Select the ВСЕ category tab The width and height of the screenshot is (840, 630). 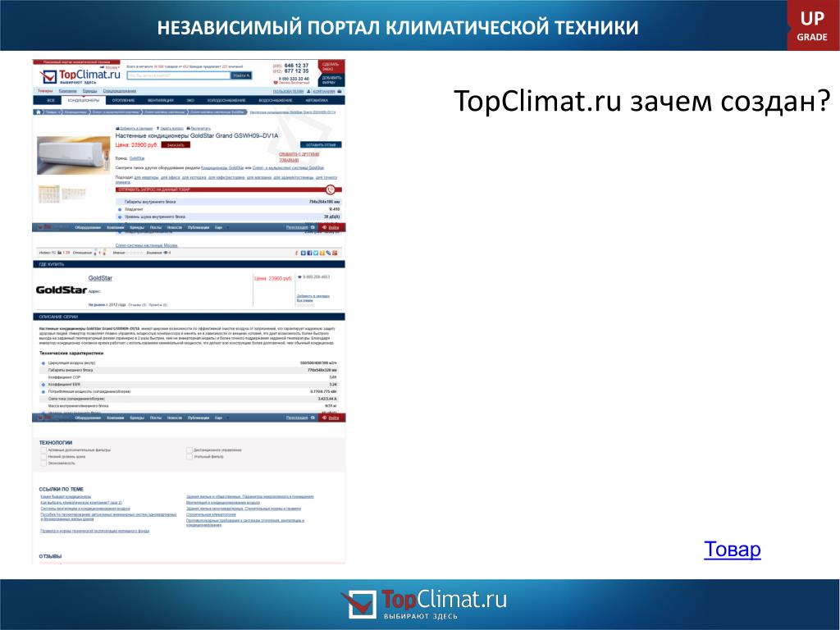tap(51, 100)
